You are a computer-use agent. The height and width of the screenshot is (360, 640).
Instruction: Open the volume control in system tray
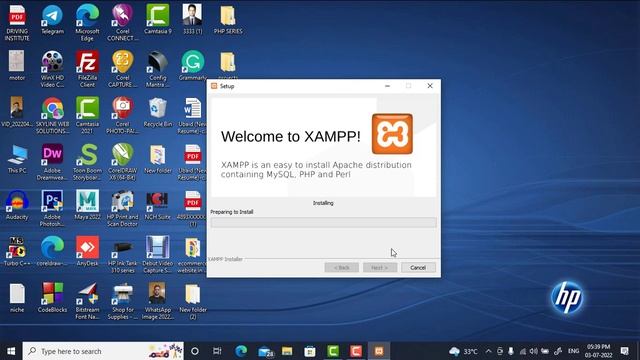click(x=533, y=351)
